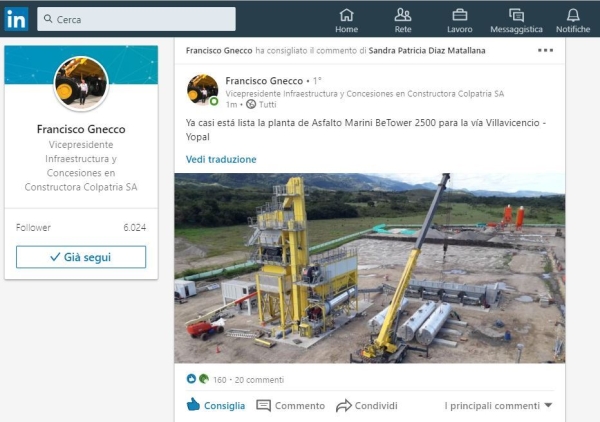Image resolution: width=600 pixels, height=422 pixels.
Task: Click the Cerca search field
Action: [x=136, y=19]
